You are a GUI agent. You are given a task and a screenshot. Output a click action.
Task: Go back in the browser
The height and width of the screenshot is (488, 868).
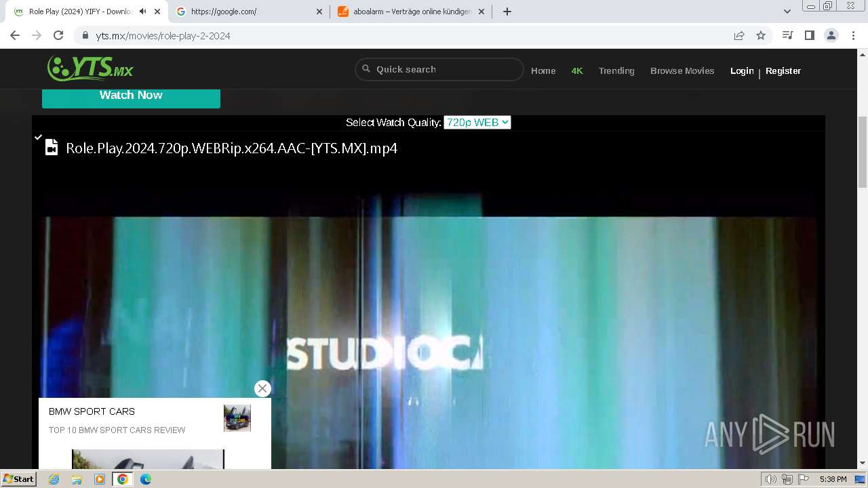[15, 35]
